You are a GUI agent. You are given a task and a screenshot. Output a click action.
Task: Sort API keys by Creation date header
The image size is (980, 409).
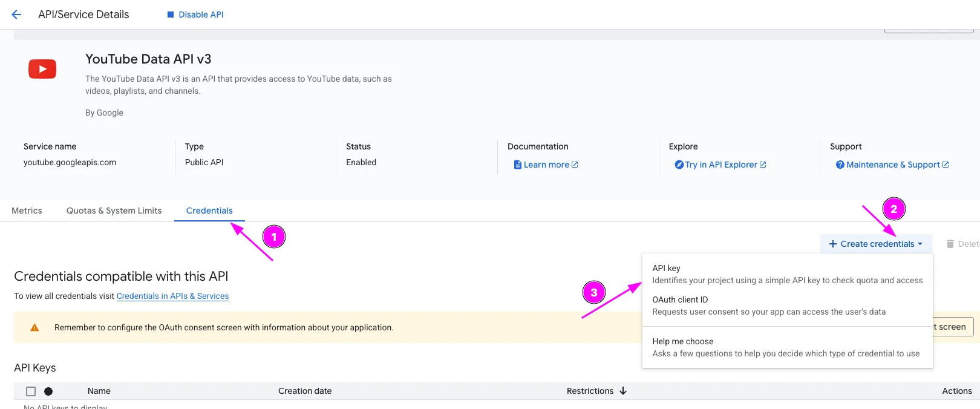pos(304,391)
